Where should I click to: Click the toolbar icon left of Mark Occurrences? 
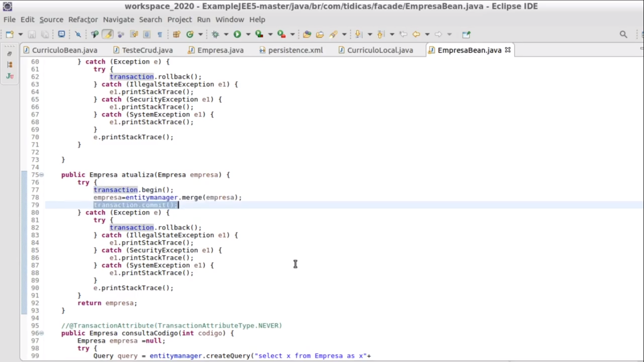94,34
